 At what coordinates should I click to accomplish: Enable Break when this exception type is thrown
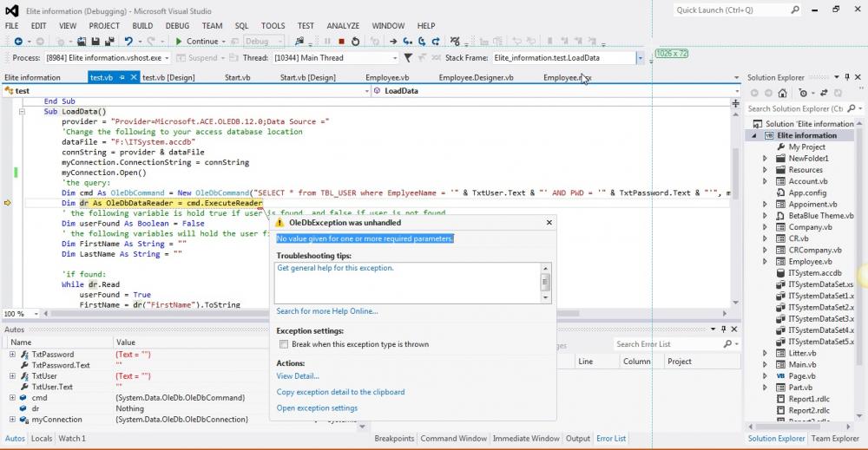click(x=284, y=344)
